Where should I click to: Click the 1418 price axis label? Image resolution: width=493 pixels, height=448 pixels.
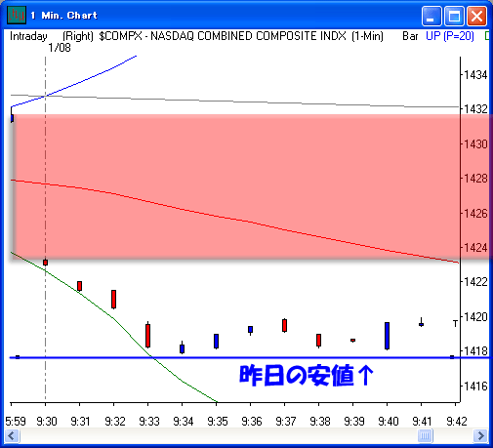(x=475, y=351)
